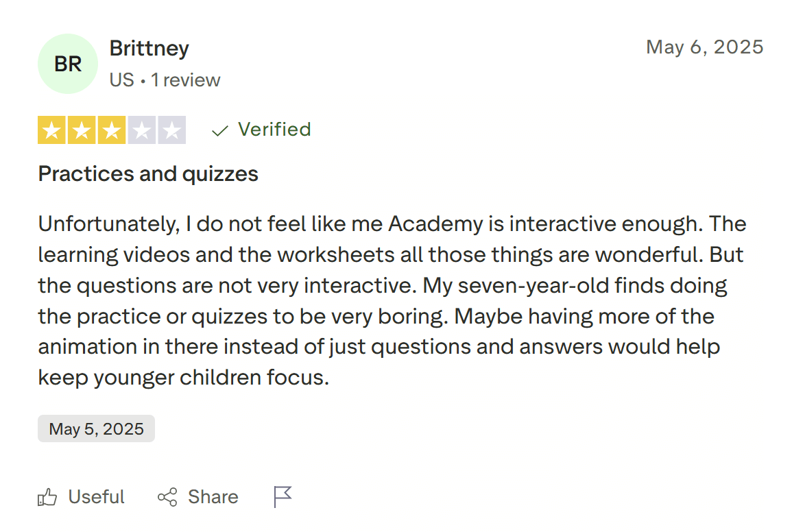Open the 1 review link
The image size is (792, 532).
(x=184, y=80)
